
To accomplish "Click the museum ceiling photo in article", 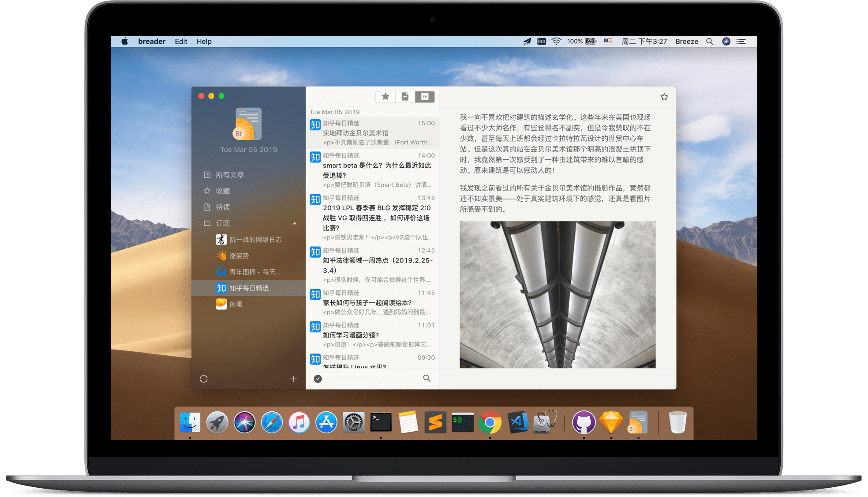I will coord(557,294).
